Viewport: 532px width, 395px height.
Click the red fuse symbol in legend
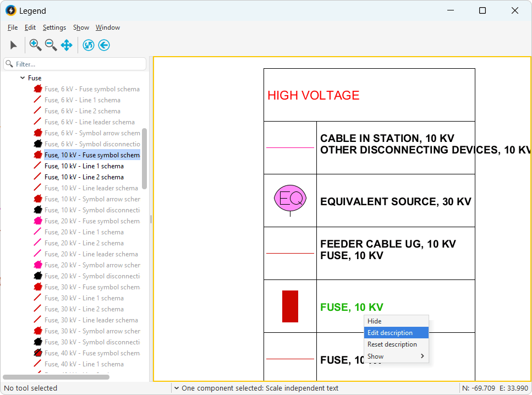[290, 306]
